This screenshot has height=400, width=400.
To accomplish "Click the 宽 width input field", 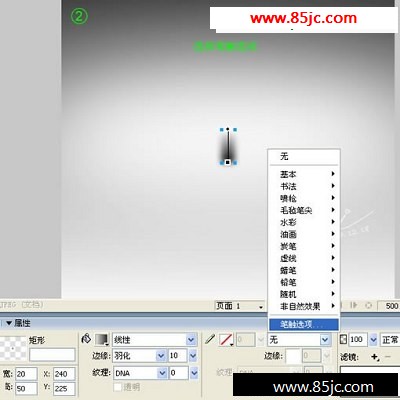I will (x=26, y=374).
